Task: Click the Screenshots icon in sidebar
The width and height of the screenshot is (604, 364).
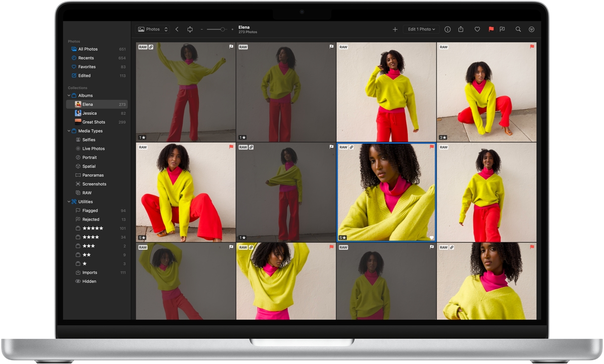Action: 78,184
